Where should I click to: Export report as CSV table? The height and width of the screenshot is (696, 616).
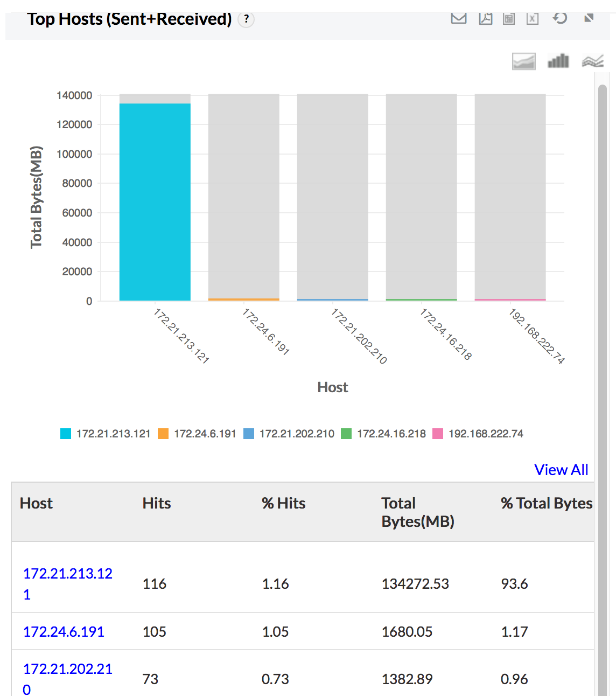coord(509,18)
